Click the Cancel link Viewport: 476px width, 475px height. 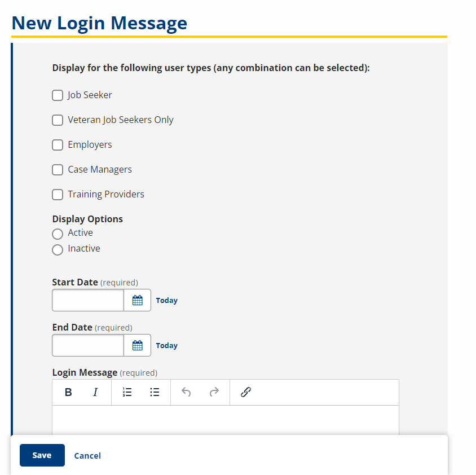pyautogui.click(x=87, y=456)
